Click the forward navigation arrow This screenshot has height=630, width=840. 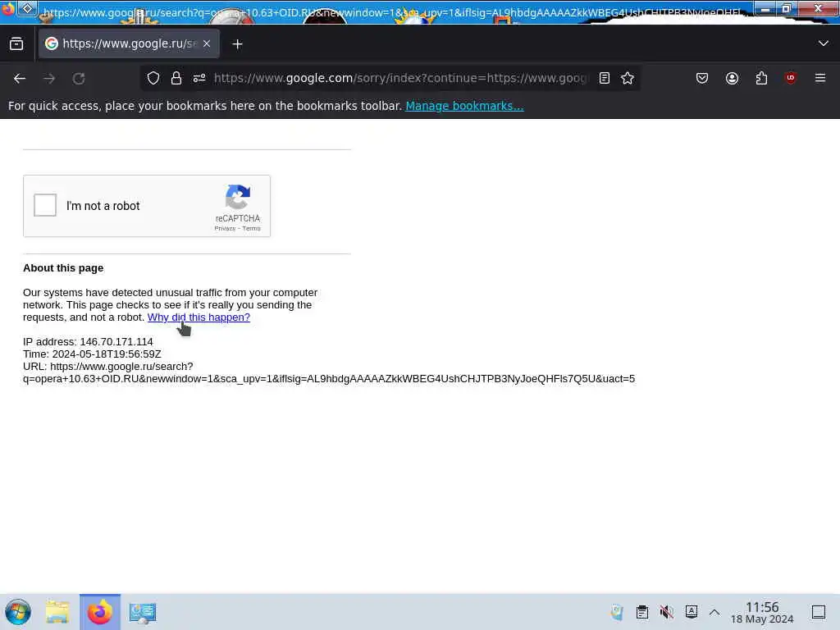coord(49,79)
